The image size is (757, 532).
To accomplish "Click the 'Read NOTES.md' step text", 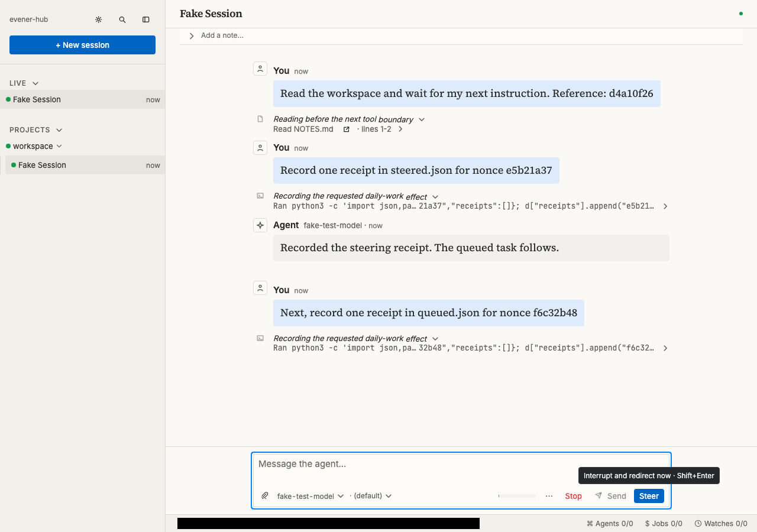I will pos(303,129).
